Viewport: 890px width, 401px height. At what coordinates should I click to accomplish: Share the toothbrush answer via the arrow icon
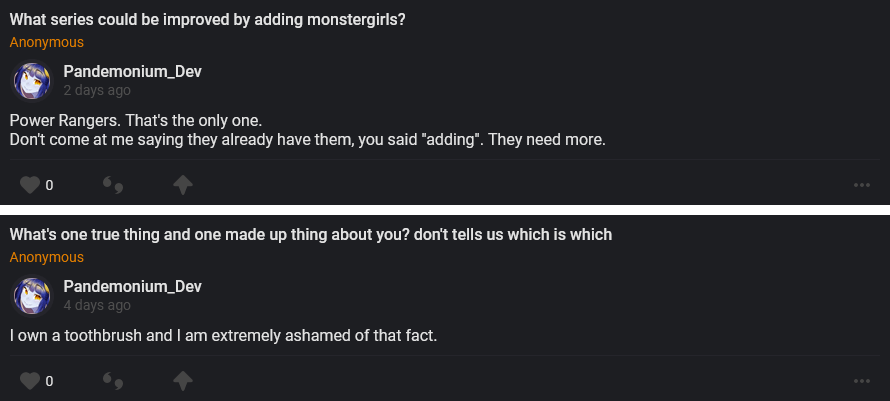(x=183, y=381)
